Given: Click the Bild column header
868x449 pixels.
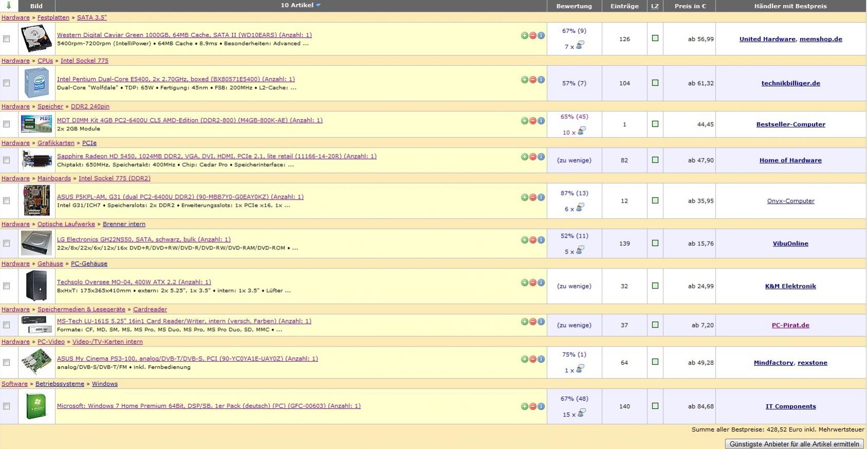Looking at the screenshot, I should 36,6.
